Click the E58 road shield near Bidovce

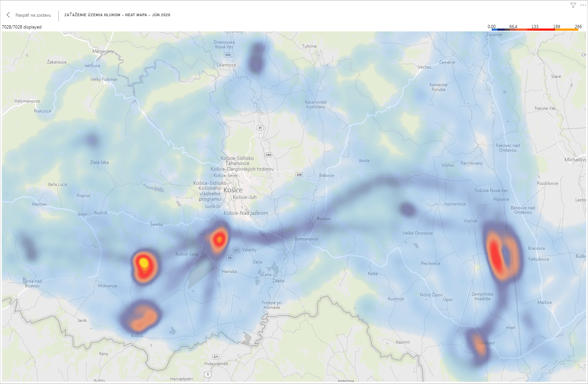[x=299, y=175]
